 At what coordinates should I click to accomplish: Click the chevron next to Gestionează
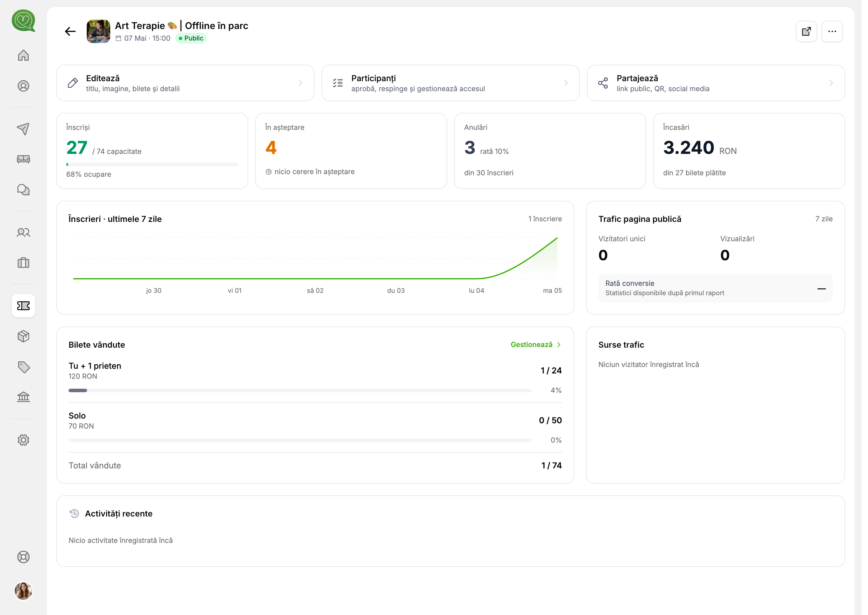tap(559, 345)
